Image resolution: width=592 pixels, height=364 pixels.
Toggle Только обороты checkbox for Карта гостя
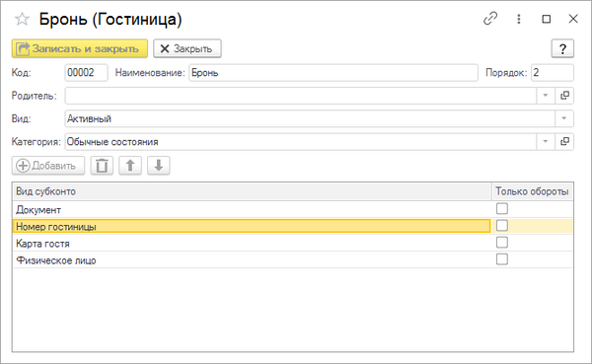tap(502, 243)
